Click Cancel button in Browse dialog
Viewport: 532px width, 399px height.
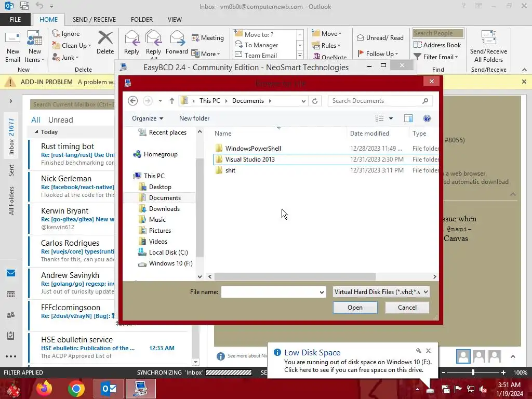point(407,308)
